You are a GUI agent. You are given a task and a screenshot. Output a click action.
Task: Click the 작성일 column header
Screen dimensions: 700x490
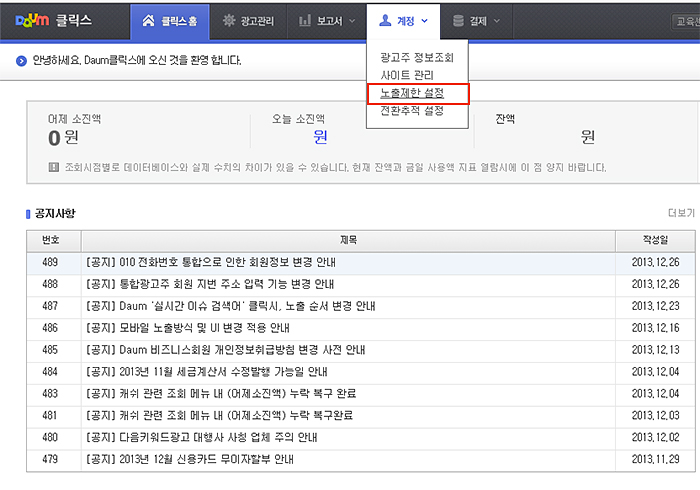655,241
